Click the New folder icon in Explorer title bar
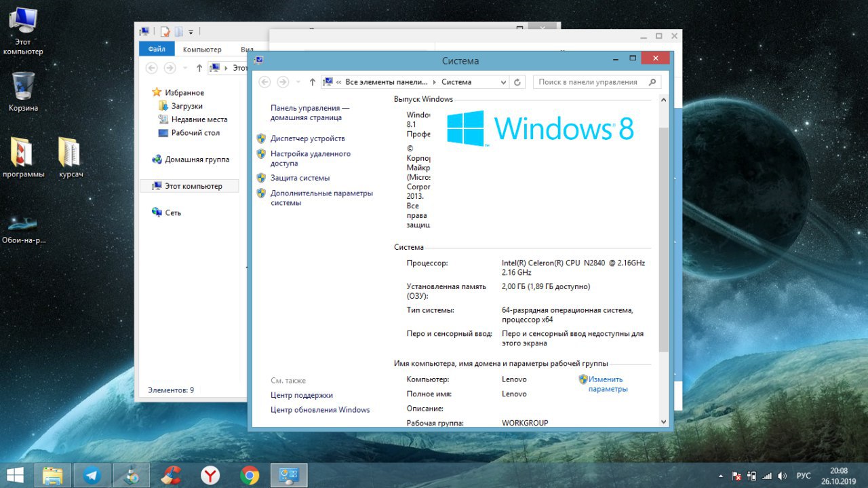868x488 pixels. pyautogui.click(x=179, y=31)
